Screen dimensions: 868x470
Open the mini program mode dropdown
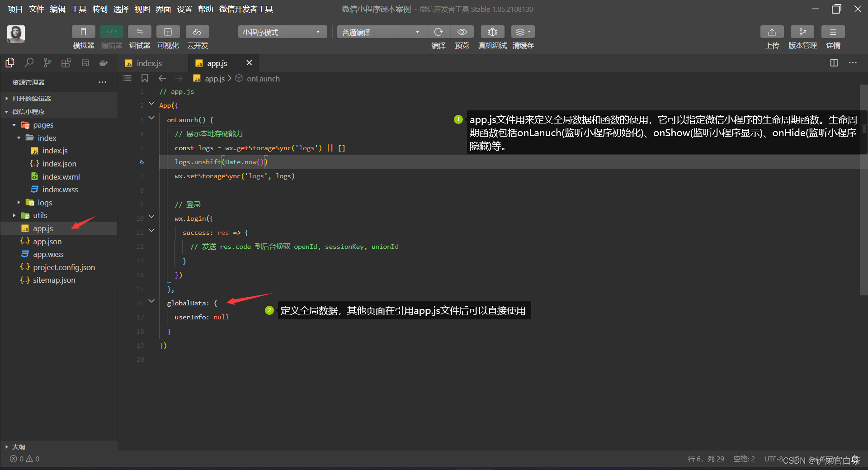(x=282, y=32)
